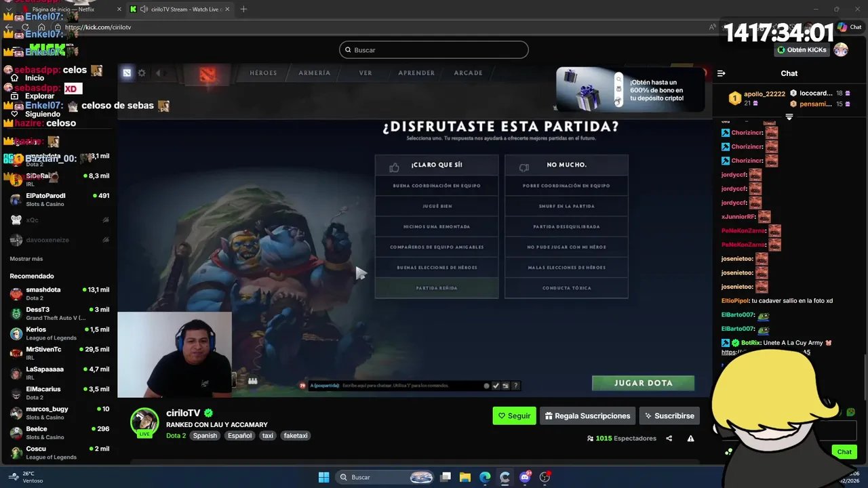Open smashdota in Recomendado list

pos(60,293)
